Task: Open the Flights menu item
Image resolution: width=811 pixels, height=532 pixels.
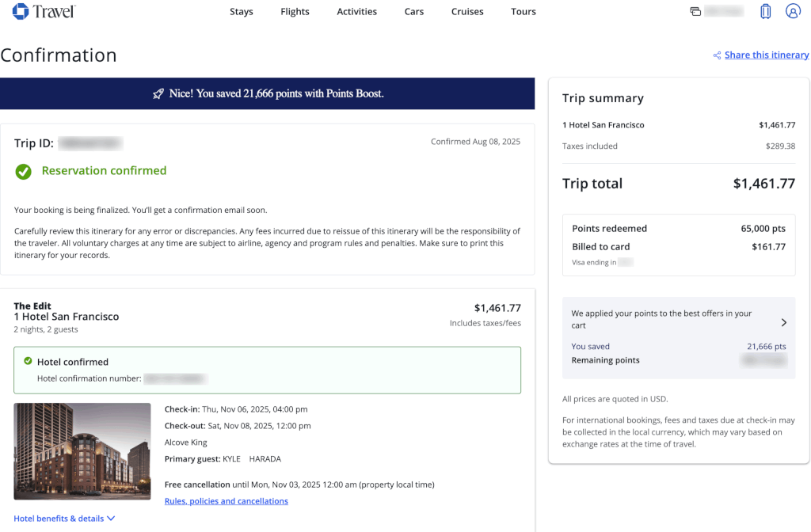Action: [295, 11]
